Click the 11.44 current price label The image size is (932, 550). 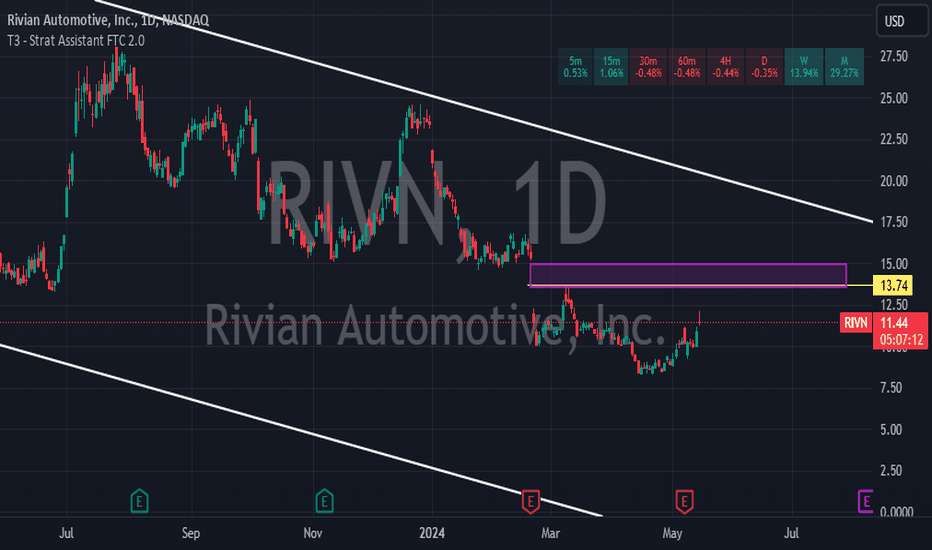893,323
